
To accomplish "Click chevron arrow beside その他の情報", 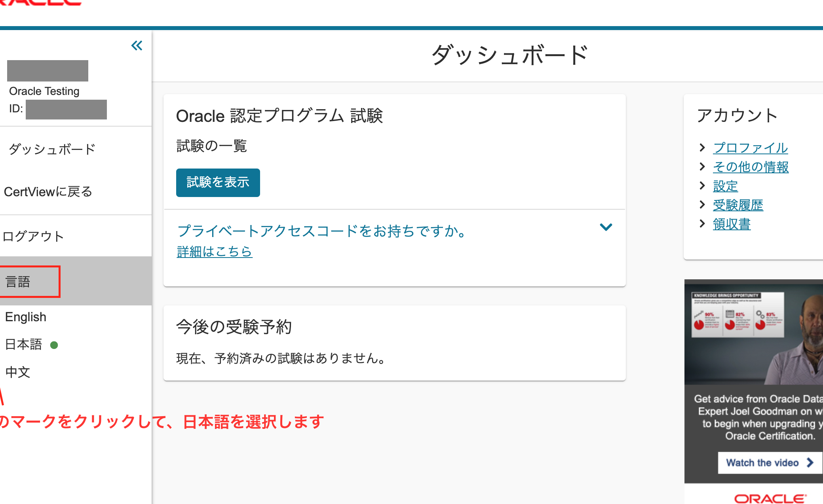I will (702, 167).
